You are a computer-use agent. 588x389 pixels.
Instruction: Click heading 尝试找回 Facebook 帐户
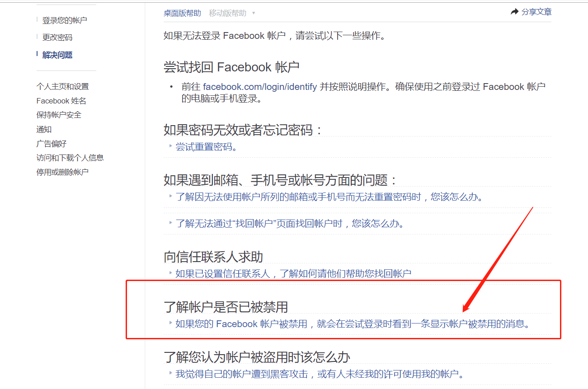pyautogui.click(x=231, y=67)
